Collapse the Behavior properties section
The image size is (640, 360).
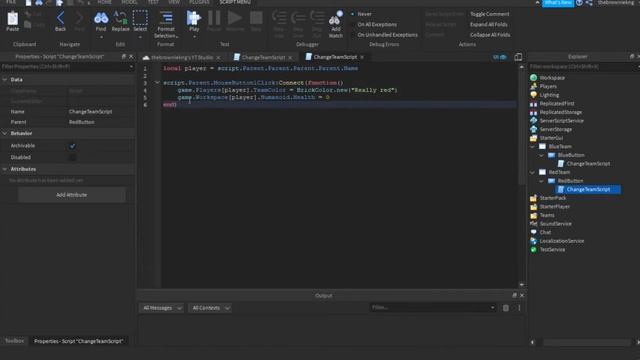point(4,133)
